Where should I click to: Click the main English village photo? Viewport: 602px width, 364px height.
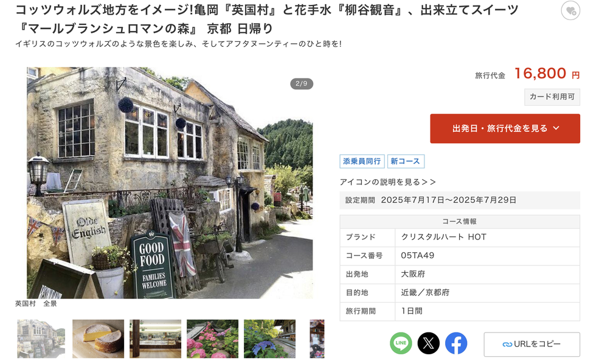pos(170,183)
